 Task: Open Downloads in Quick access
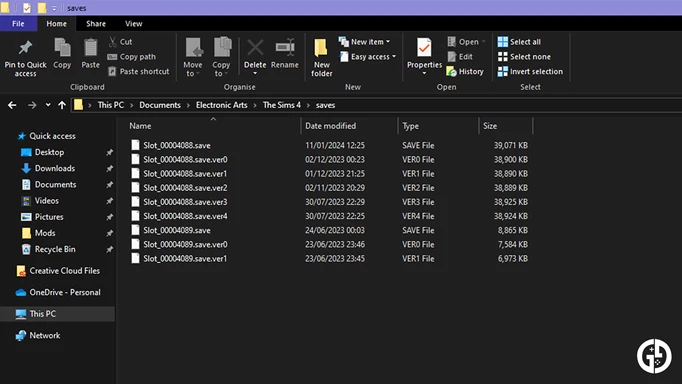(x=48, y=168)
